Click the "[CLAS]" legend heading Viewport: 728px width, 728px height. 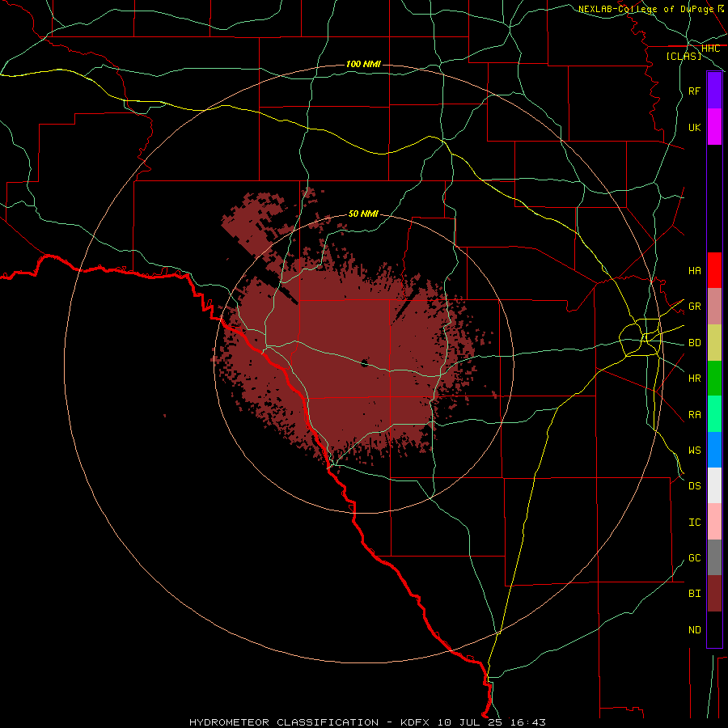click(684, 56)
